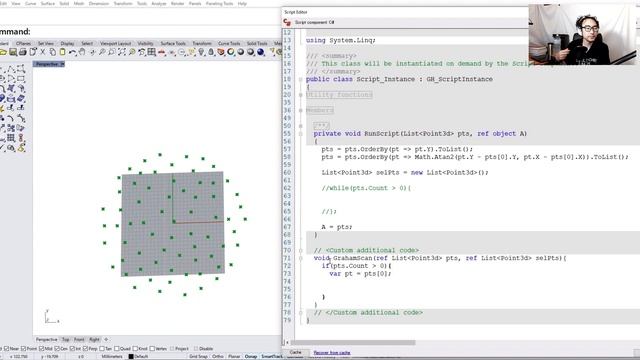Collapse the GrahamScan method fold at line 71

tap(301, 258)
